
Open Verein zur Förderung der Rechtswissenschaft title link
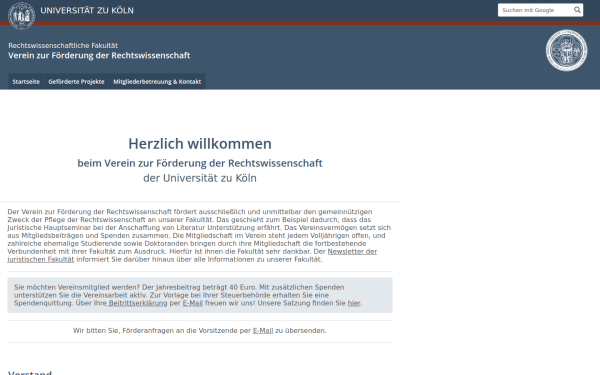click(x=99, y=55)
